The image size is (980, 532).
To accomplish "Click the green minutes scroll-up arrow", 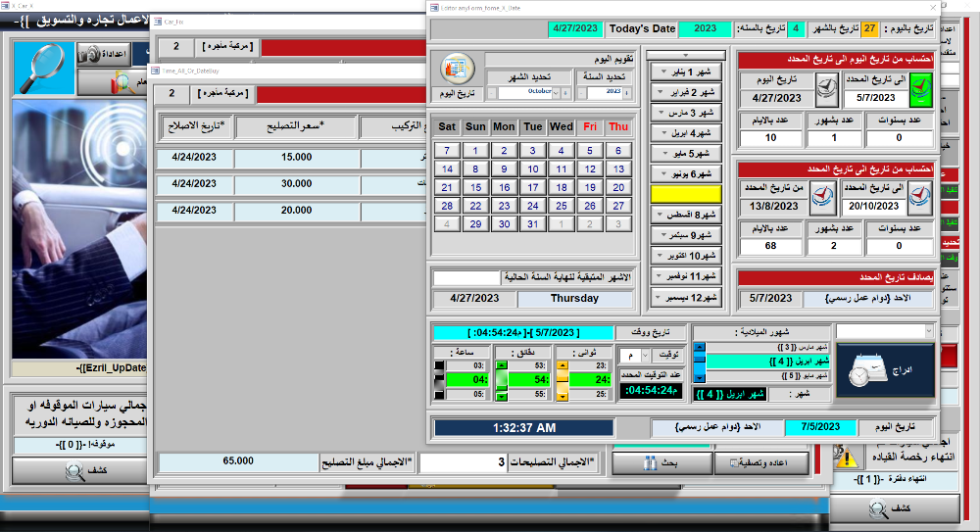I will (x=503, y=364).
